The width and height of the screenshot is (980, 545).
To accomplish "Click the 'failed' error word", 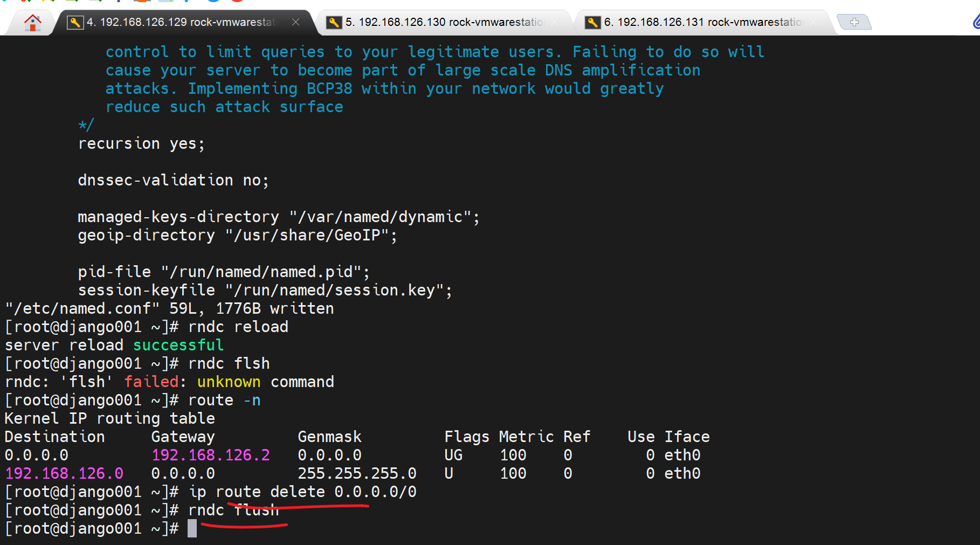I will pyautogui.click(x=151, y=382).
